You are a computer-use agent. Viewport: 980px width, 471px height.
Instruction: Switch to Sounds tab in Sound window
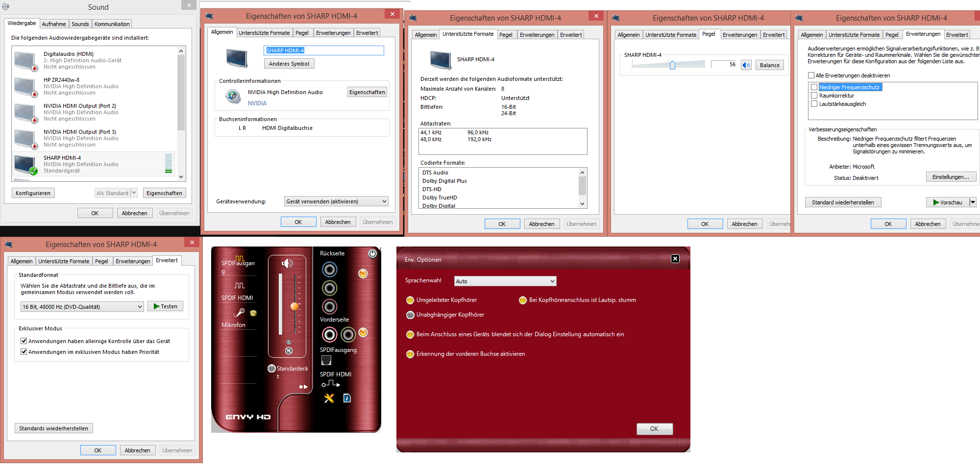80,24
